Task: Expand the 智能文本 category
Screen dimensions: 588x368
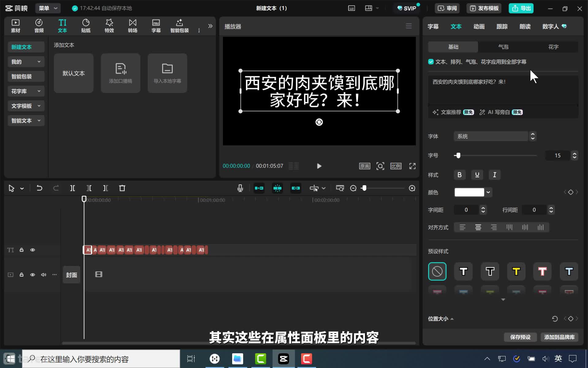Action: coord(26,121)
